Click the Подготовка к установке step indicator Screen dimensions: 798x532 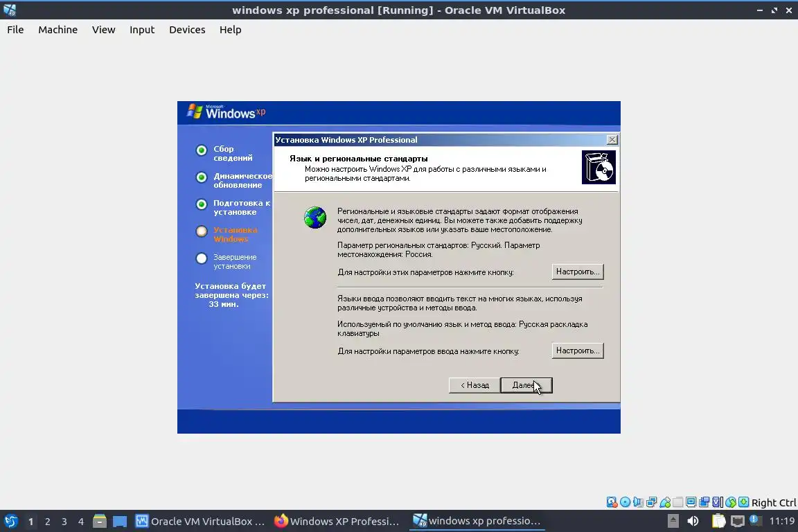pyautogui.click(x=202, y=204)
